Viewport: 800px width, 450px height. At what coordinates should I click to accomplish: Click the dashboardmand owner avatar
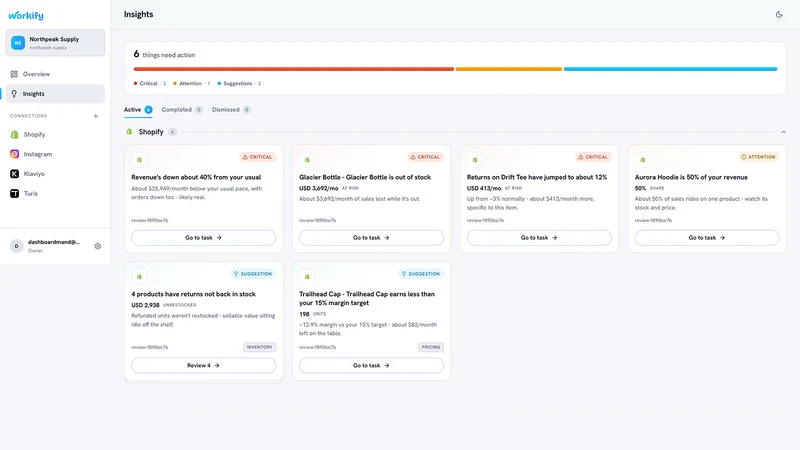point(16,246)
